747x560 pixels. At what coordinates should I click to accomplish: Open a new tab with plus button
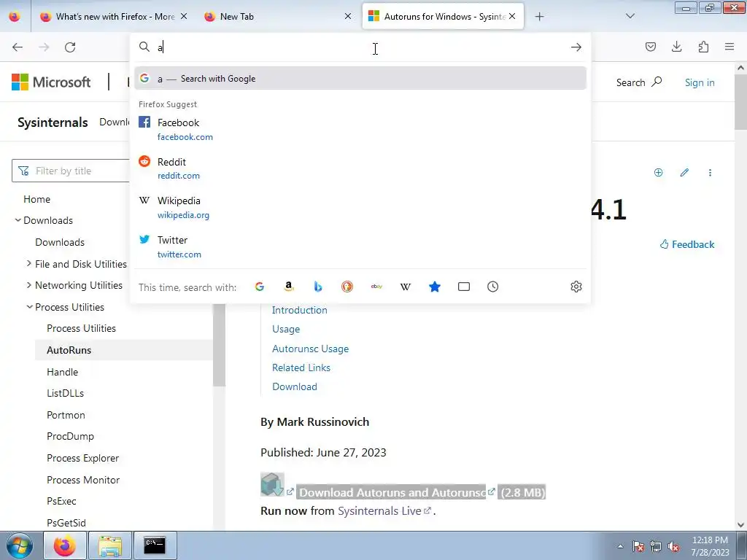point(539,17)
